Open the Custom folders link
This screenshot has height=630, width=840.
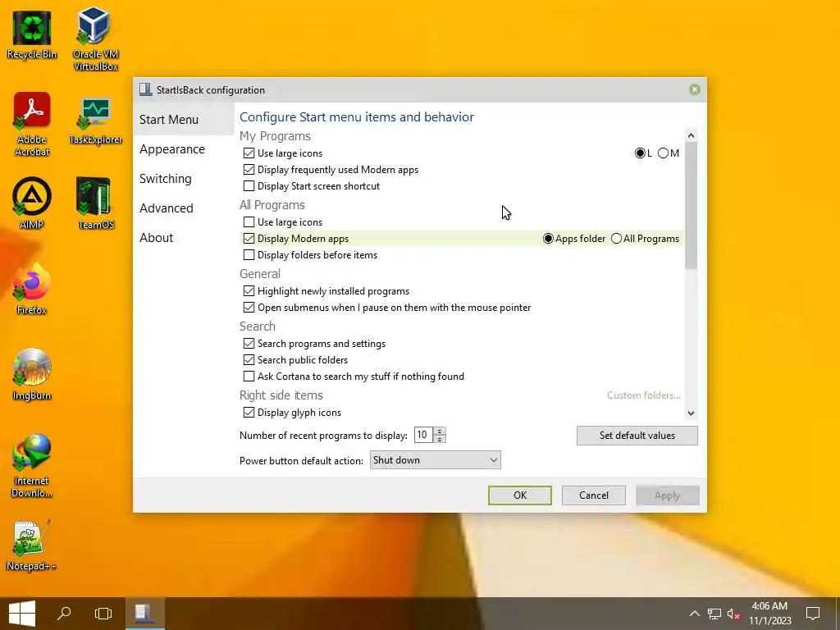point(643,395)
